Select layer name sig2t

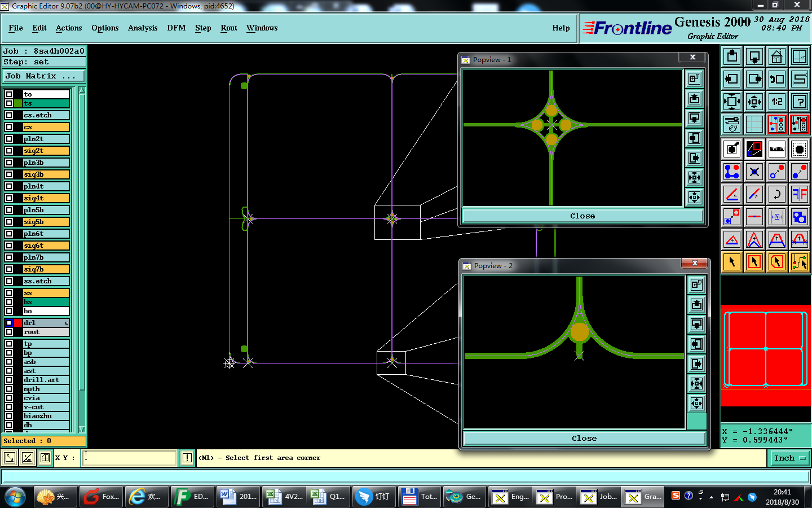46,151
